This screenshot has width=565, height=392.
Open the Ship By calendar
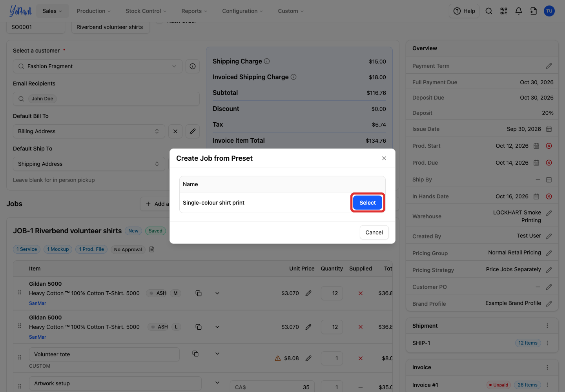(x=549, y=180)
